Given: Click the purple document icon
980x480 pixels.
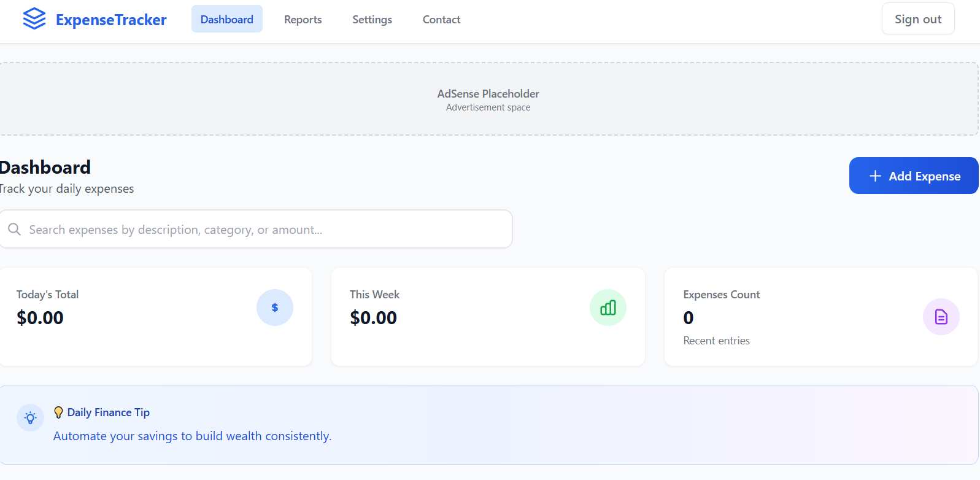Looking at the screenshot, I should (941, 317).
